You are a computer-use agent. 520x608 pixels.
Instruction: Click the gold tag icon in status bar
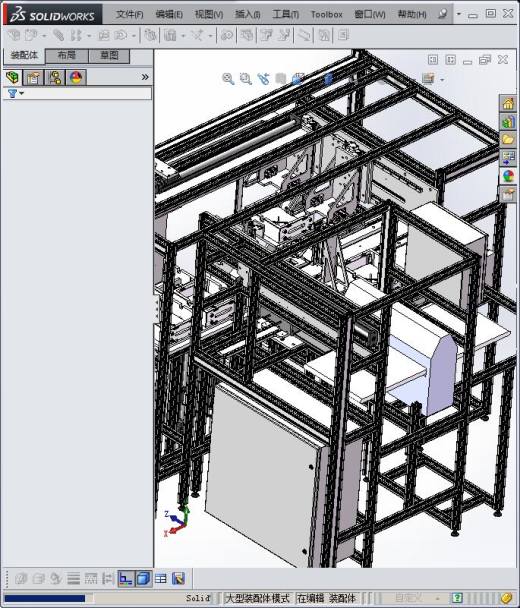(x=506, y=598)
